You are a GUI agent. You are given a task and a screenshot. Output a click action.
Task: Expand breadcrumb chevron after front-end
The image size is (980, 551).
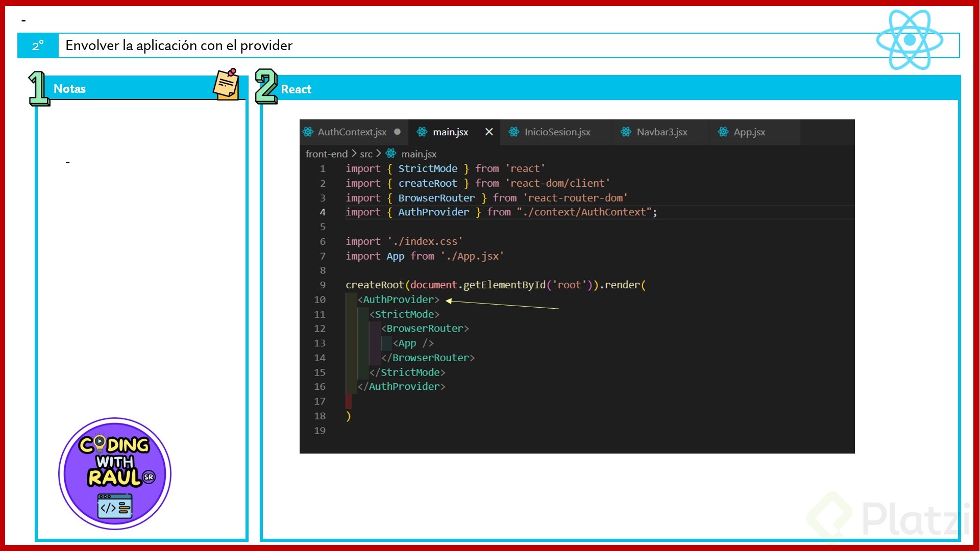pyautogui.click(x=354, y=154)
